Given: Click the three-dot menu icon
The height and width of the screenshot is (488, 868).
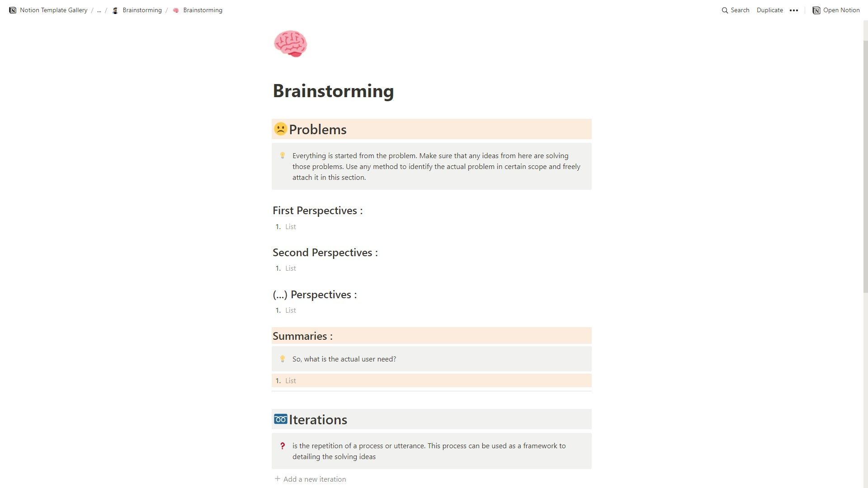Looking at the screenshot, I should coord(794,10).
